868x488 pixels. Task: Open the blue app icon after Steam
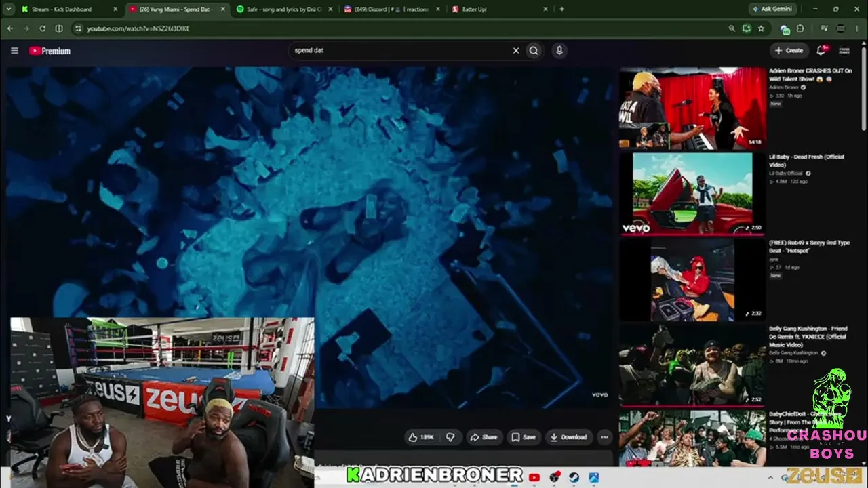pyautogui.click(x=594, y=477)
